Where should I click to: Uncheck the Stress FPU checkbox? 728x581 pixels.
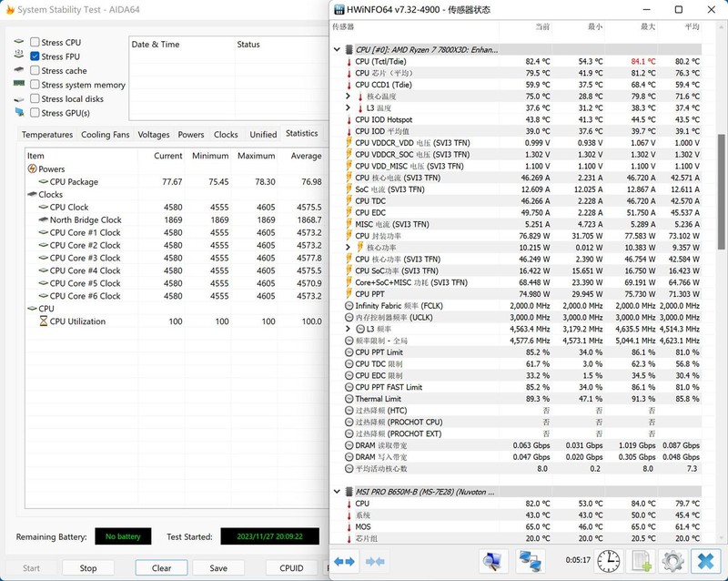pyautogui.click(x=35, y=56)
